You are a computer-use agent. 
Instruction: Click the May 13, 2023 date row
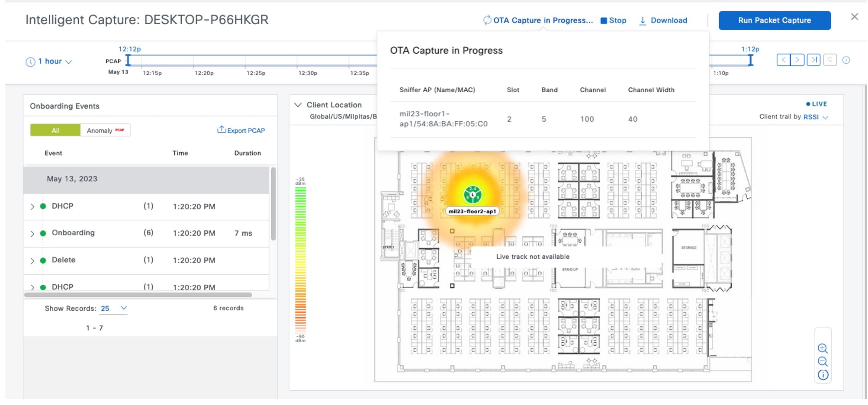pos(146,180)
